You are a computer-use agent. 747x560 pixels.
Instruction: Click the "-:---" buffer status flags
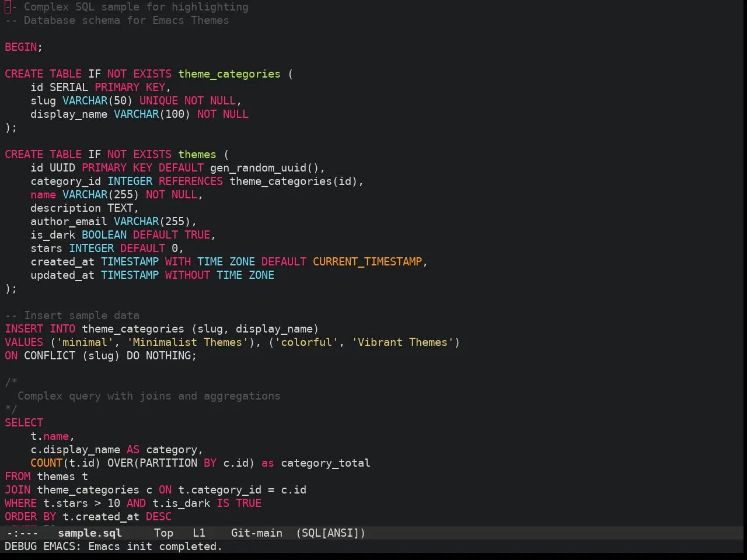tap(22, 533)
